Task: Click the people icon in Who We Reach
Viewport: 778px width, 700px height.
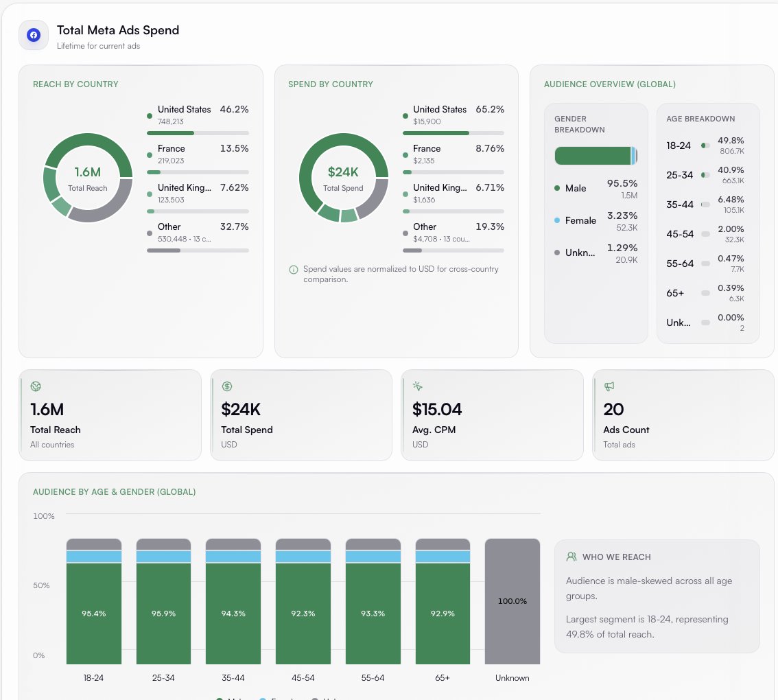Action: [x=571, y=557]
